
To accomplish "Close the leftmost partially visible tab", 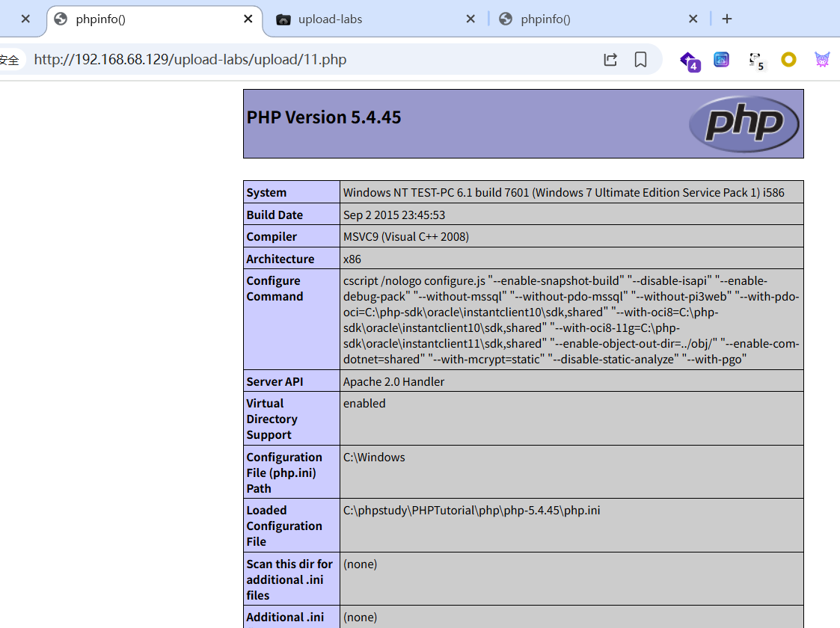I will click(x=25, y=19).
